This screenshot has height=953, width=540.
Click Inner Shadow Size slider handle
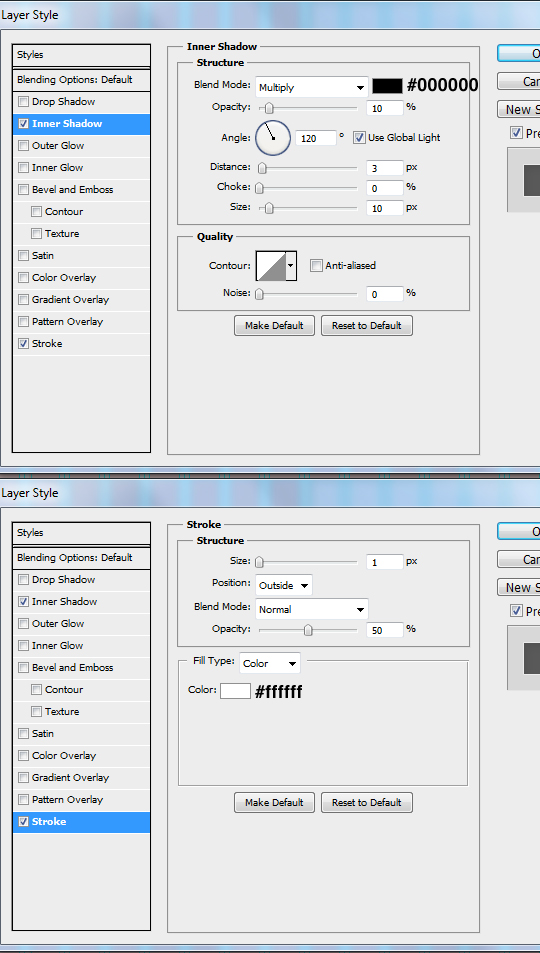point(269,208)
